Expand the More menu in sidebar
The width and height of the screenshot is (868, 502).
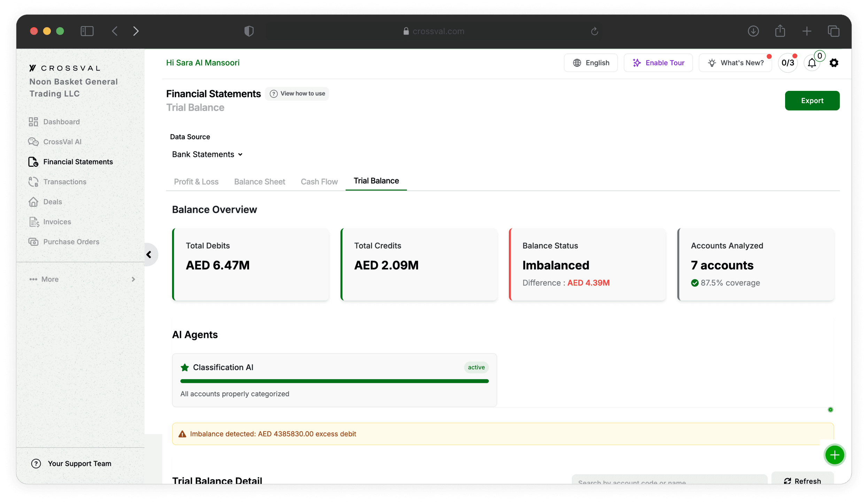(x=82, y=280)
